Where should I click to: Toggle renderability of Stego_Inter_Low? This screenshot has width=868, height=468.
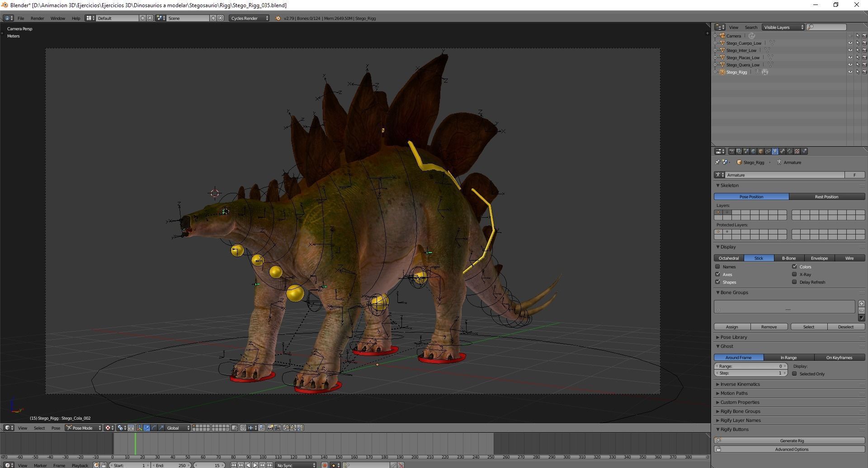[864, 51]
